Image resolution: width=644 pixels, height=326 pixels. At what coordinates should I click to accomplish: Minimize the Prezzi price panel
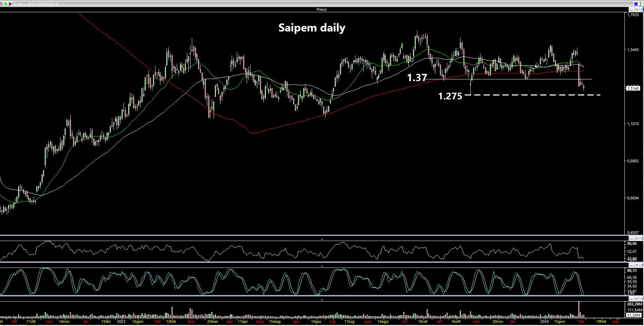click(x=631, y=9)
